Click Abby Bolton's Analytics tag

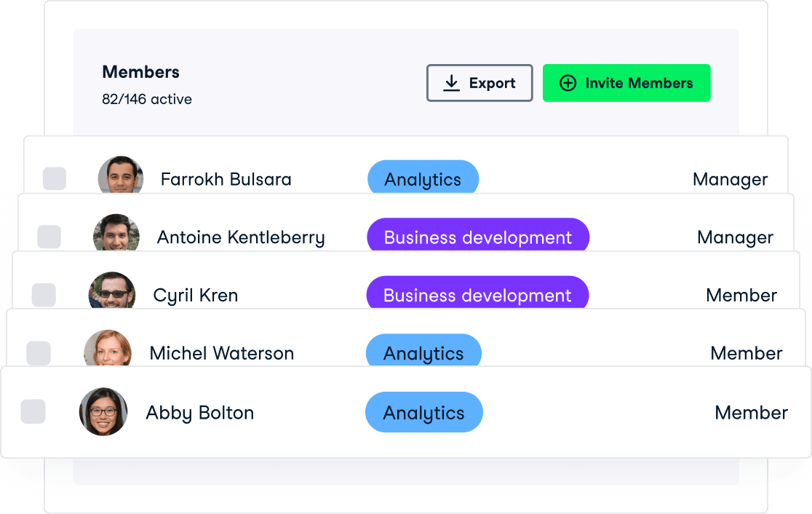[423, 412]
